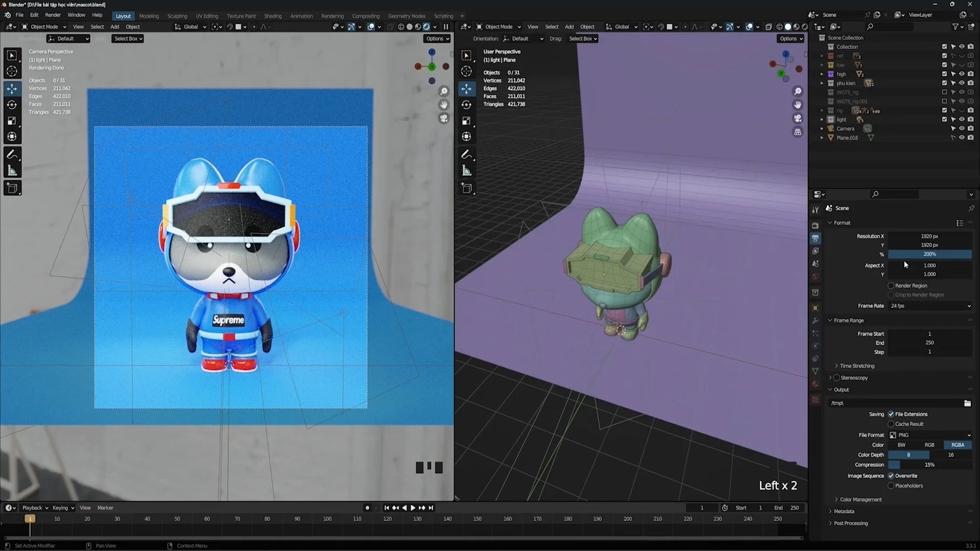This screenshot has width=980, height=551.
Task: Browse output folder with the folder icon
Action: [967, 404]
